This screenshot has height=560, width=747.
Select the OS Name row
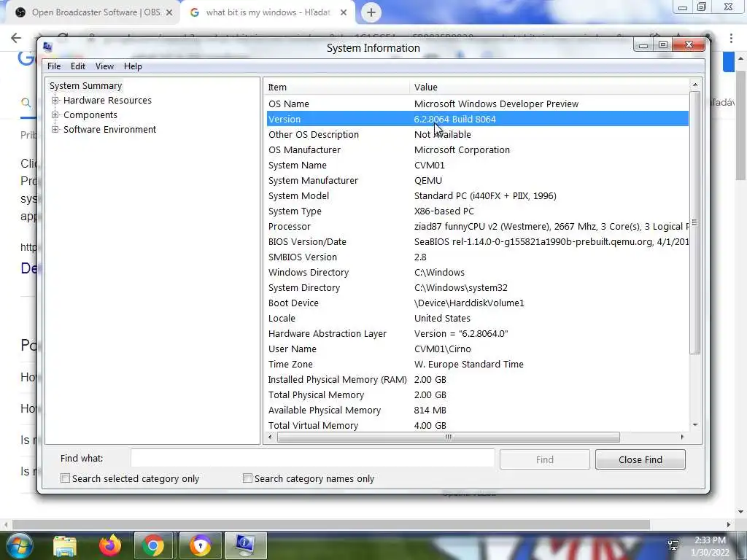click(477, 104)
